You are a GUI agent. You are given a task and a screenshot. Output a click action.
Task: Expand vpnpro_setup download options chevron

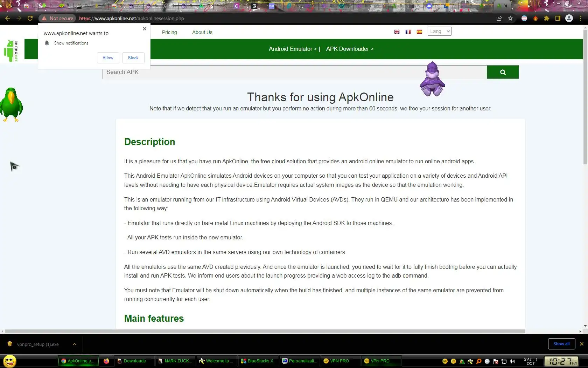[75, 344]
